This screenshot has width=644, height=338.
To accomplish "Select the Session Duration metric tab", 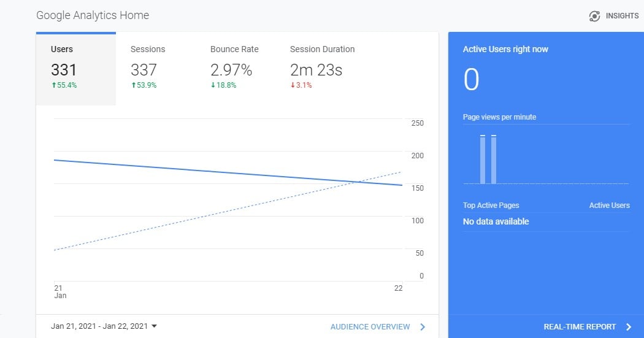I will pyautogui.click(x=322, y=68).
